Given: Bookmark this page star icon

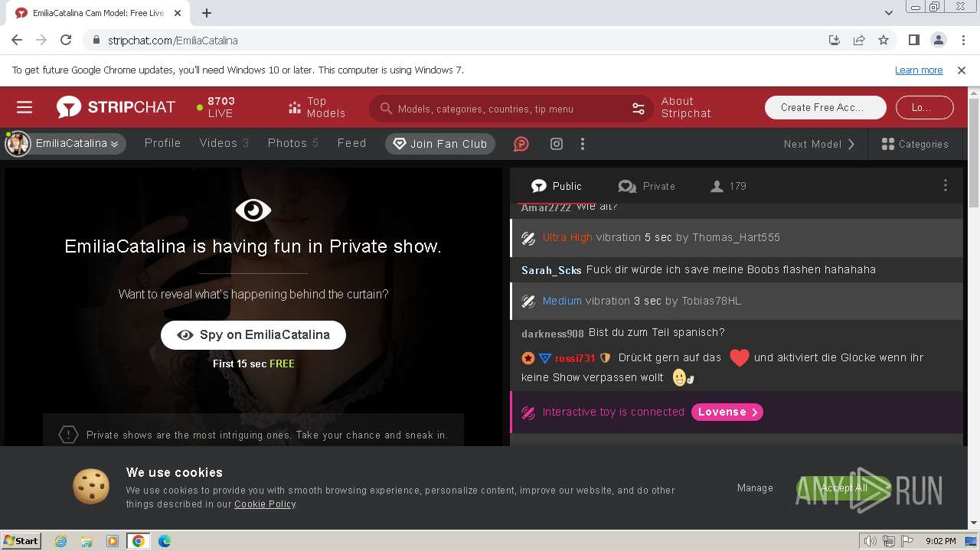Looking at the screenshot, I should [x=884, y=40].
